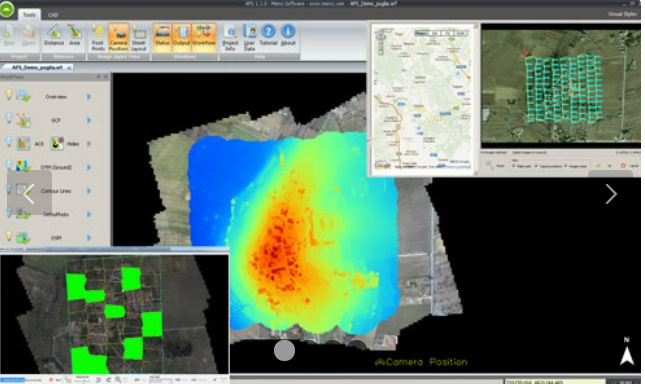Toggle the Flight path checkbox

click(514, 166)
